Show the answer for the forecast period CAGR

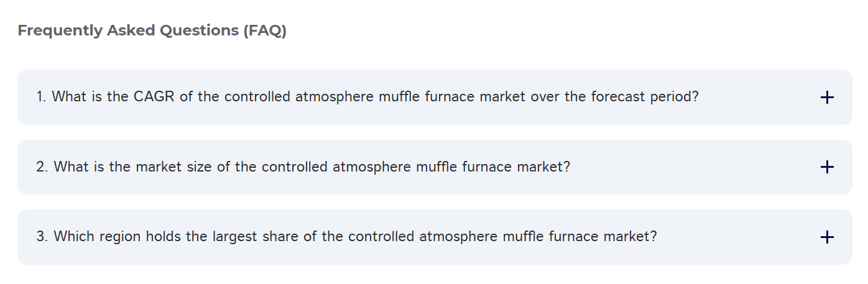435,98
